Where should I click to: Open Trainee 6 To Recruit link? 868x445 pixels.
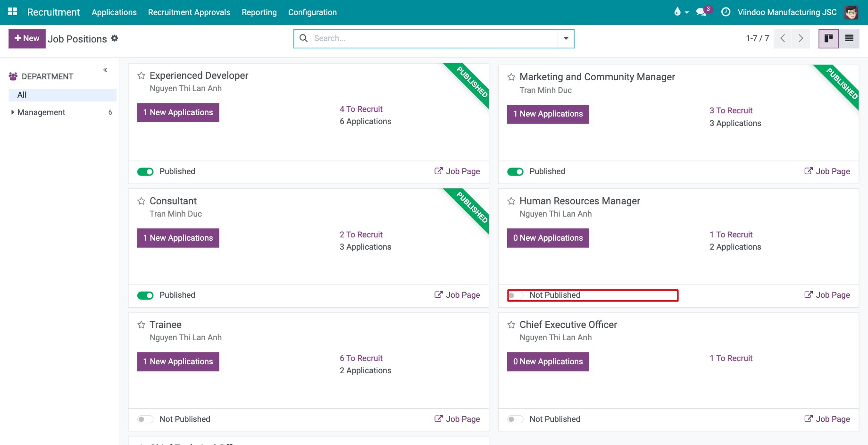point(361,358)
